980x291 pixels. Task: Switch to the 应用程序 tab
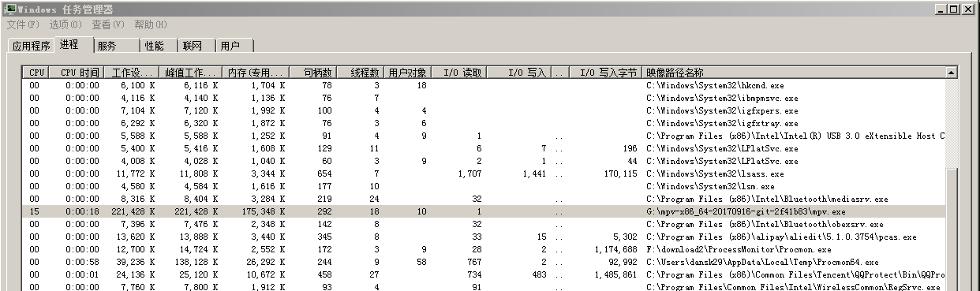point(32,46)
